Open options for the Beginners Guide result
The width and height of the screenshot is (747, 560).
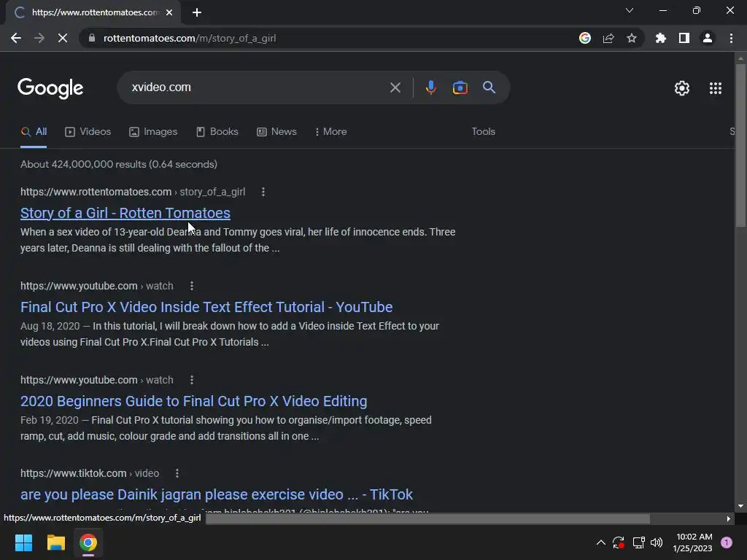192,380
